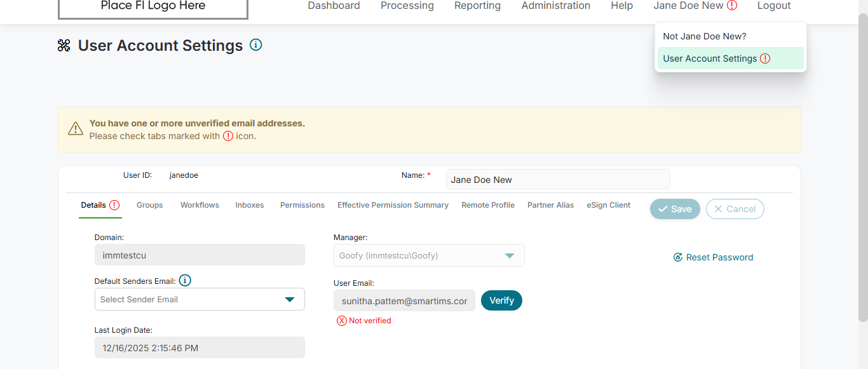Click the Logout link
Viewport: 868px width, 369px height.
pos(773,6)
